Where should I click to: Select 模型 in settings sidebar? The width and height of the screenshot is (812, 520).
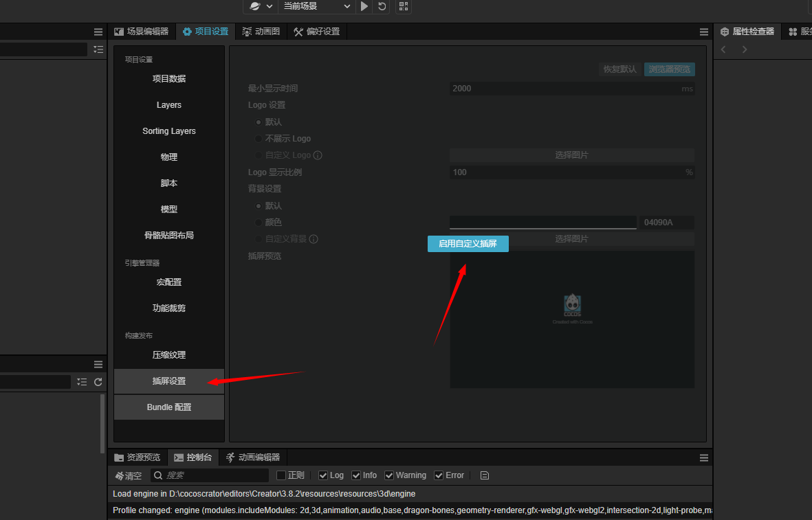[x=169, y=210]
